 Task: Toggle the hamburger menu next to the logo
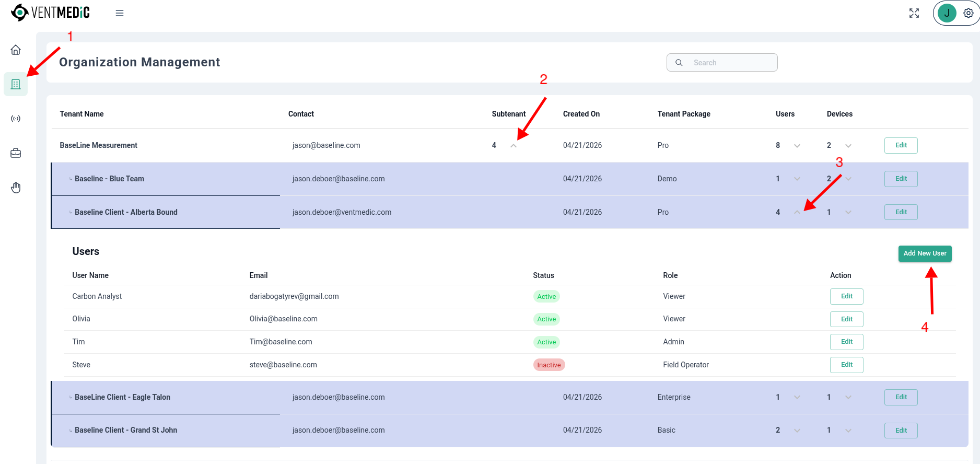120,13
